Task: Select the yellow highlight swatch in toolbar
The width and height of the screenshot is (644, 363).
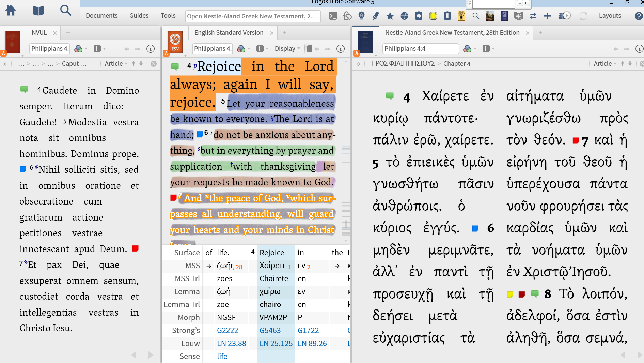Action: [433, 16]
